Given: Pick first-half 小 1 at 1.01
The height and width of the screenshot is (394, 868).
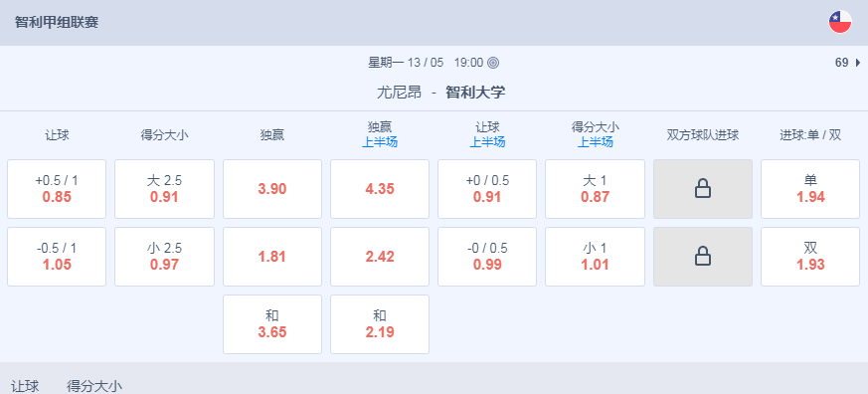Looking at the screenshot, I should coord(596,257).
